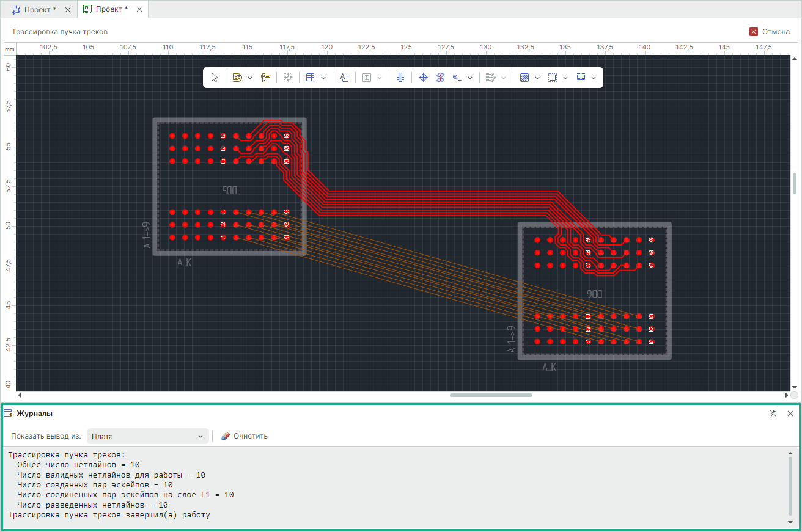802x532 pixels.
Task: Close the Журналы panel
Action: point(790,414)
